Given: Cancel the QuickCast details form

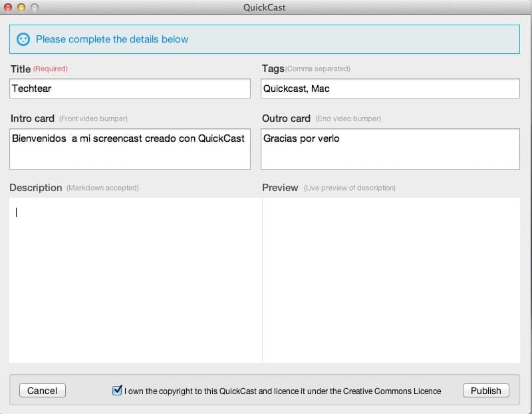Looking at the screenshot, I should tap(43, 391).
